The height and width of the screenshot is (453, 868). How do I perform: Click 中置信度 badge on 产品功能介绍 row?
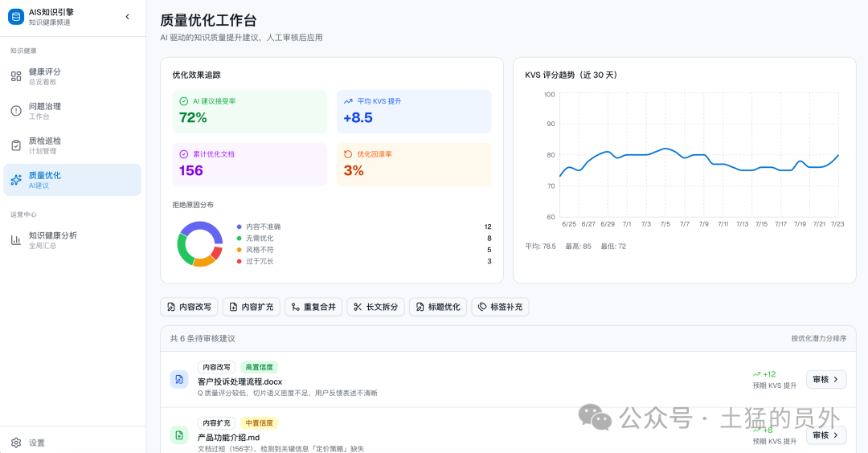[259, 423]
